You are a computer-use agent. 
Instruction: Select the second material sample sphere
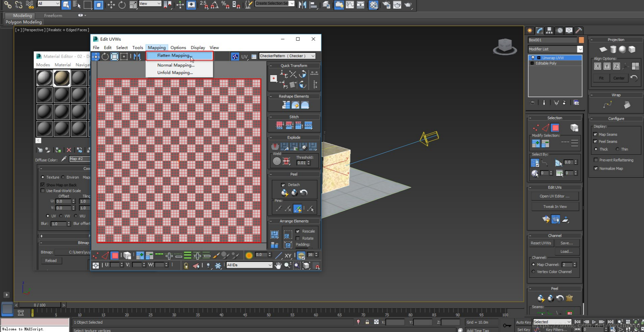coord(62,78)
